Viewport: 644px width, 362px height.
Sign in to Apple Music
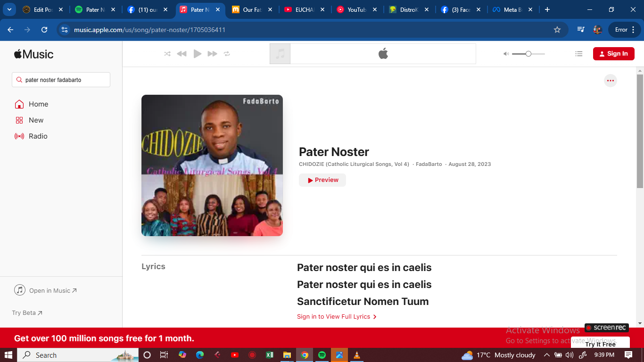(x=613, y=54)
